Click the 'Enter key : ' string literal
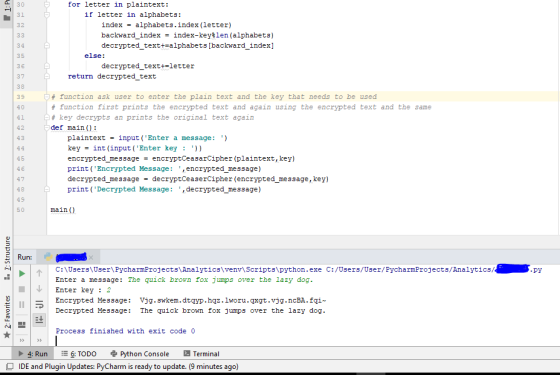The width and height of the screenshot is (560, 375). pyautogui.click(x=166, y=148)
